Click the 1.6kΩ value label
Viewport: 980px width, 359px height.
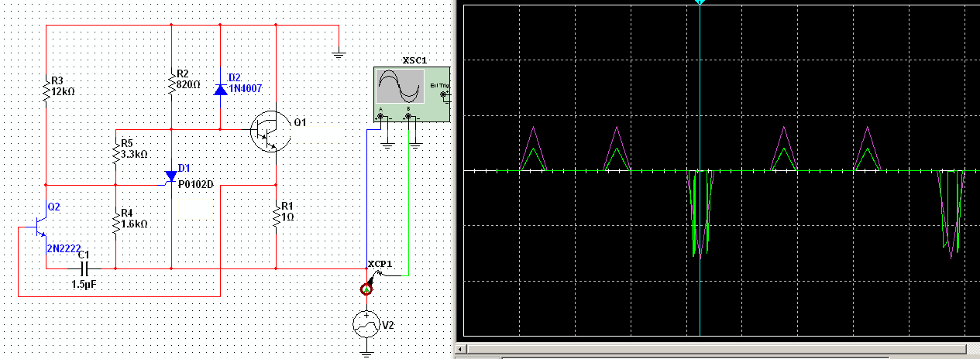tap(135, 224)
